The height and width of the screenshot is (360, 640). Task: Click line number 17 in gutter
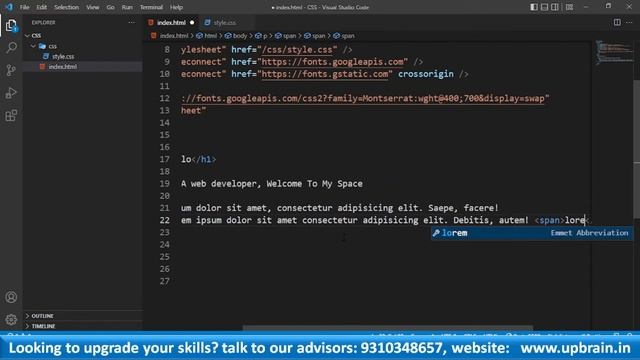(164, 159)
